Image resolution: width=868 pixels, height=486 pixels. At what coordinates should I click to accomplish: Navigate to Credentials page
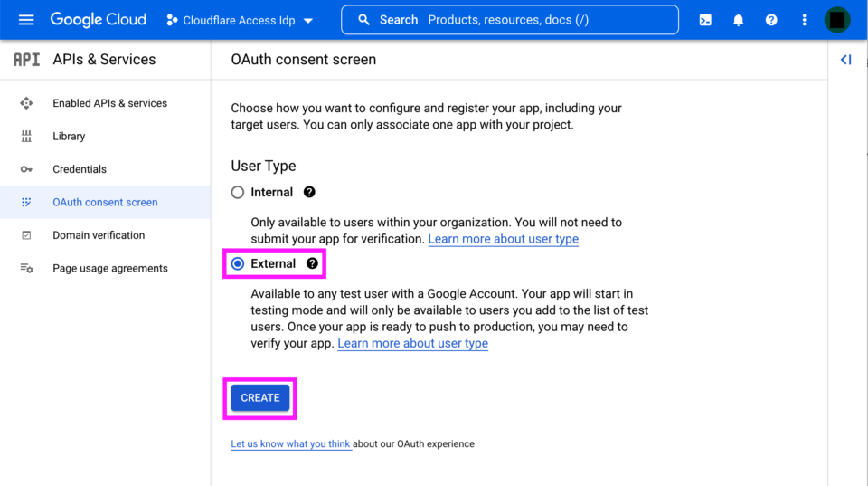[80, 169]
